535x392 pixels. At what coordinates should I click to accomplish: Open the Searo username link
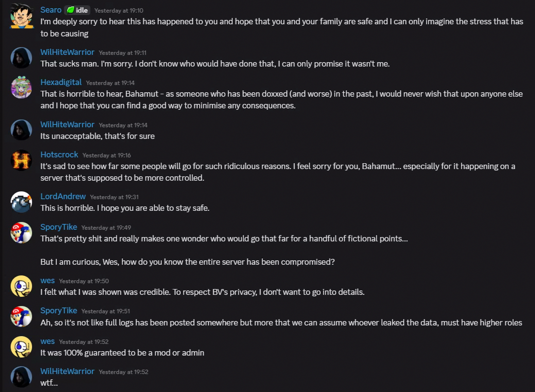51,10
